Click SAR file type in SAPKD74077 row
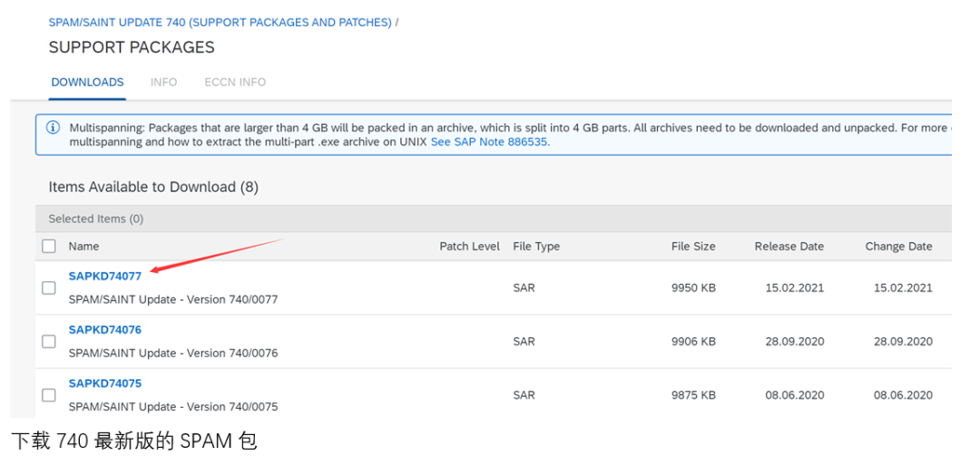The height and width of the screenshot is (475, 980). coord(524,287)
